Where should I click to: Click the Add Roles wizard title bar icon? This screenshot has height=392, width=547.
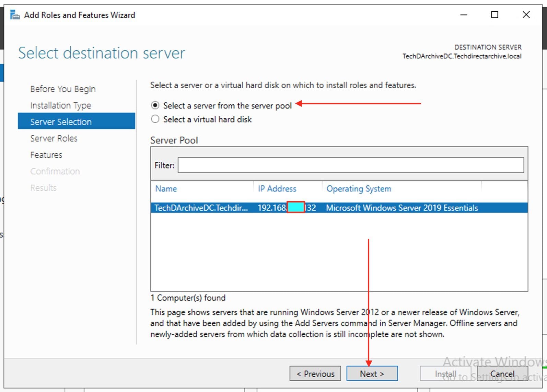click(15, 15)
